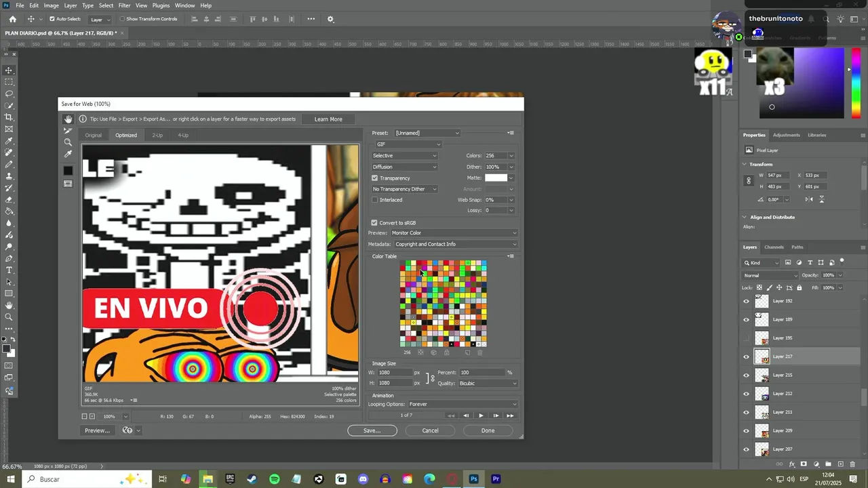Screen dimensions: 868x488
Task: Select the Zoom tool in main toolbar
Action: pyautogui.click(x=9, y=317)
